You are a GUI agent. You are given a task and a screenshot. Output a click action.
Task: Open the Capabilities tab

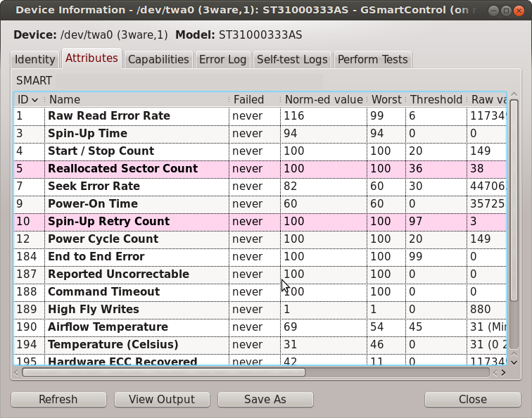(x=158, y=60)
